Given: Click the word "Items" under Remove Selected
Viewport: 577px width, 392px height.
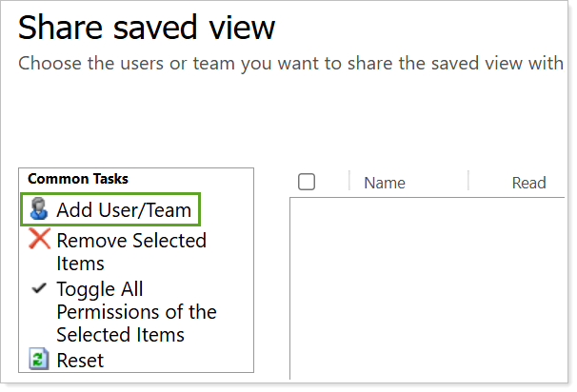Looking at the screenshot, I should coord(80,264).
